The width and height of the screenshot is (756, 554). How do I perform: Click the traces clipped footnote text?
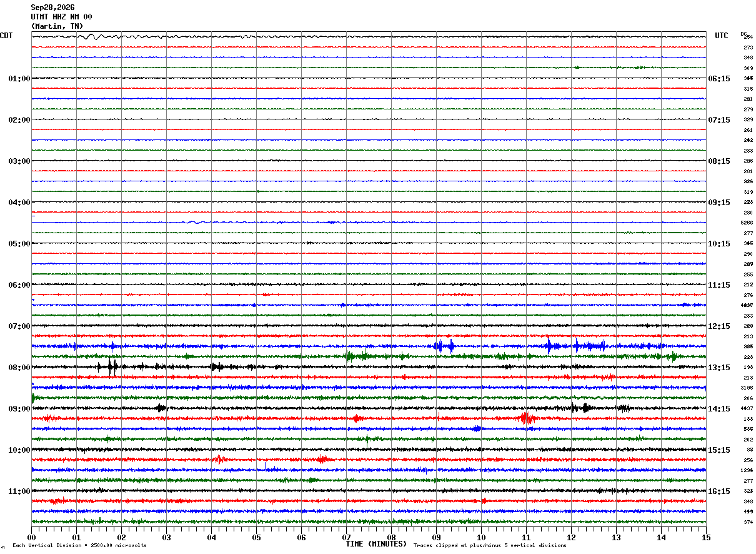click(x=490, y=546)
